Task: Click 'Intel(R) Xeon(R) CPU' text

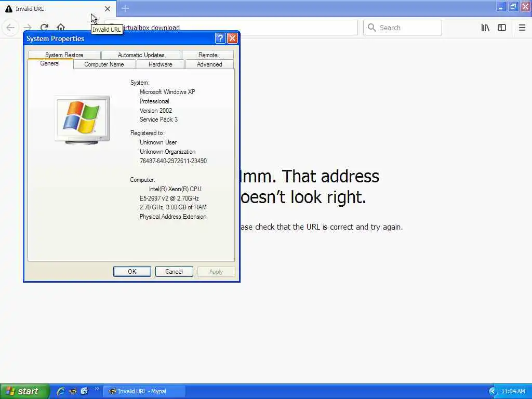Action: pos(175,189)
